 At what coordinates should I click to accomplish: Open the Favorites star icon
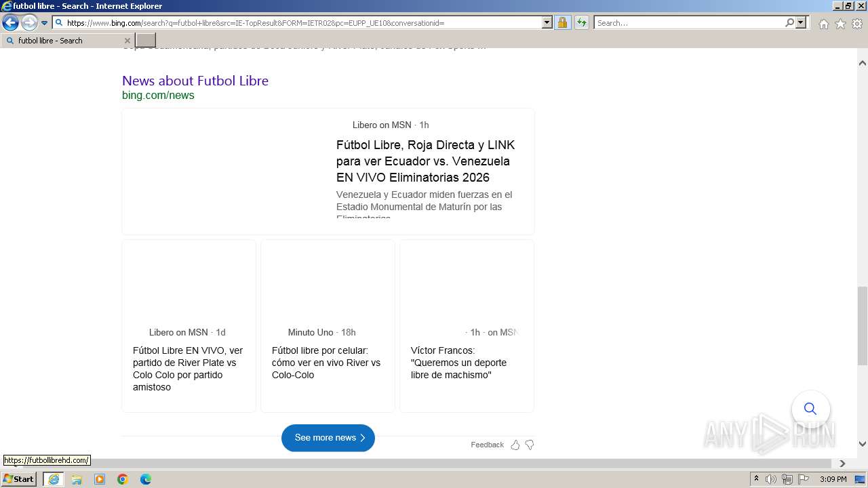click(840, 24)
